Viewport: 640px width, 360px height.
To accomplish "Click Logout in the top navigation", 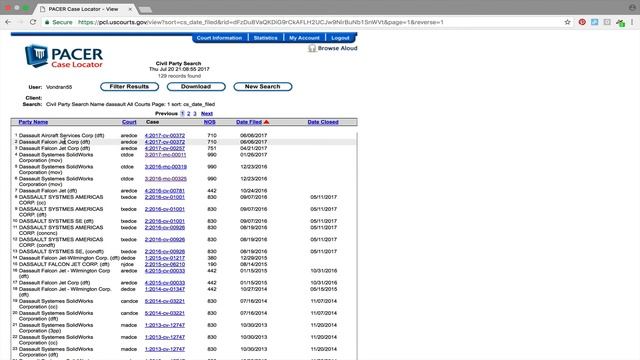I will 340,38.
